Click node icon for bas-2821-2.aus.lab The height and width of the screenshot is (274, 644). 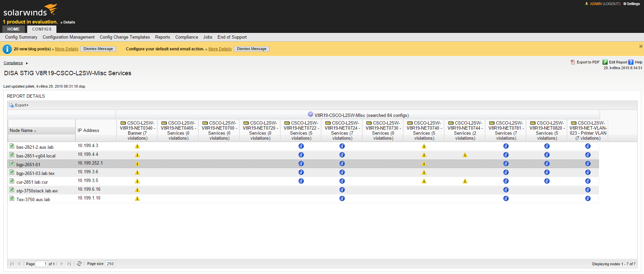12,146
